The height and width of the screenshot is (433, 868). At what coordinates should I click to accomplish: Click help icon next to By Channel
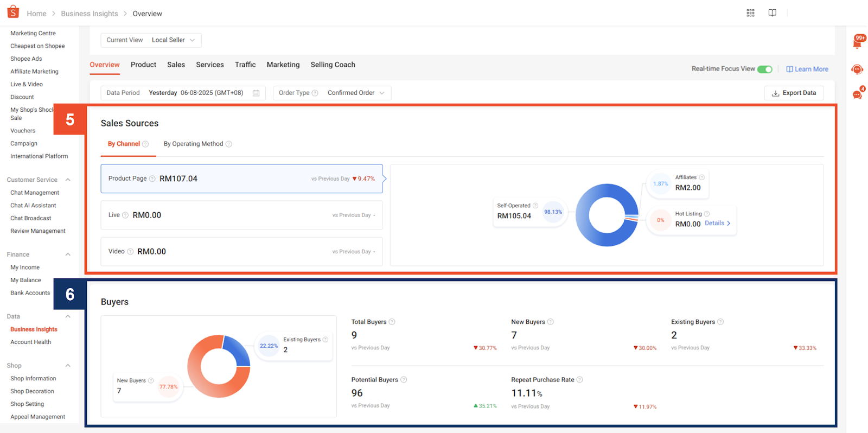tap(145, 144)
